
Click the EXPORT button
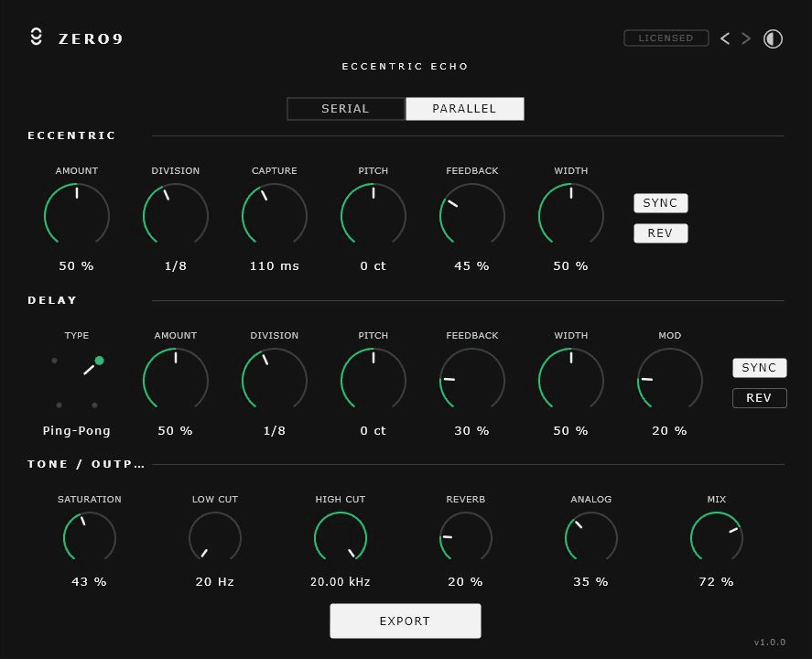point(406,621)
